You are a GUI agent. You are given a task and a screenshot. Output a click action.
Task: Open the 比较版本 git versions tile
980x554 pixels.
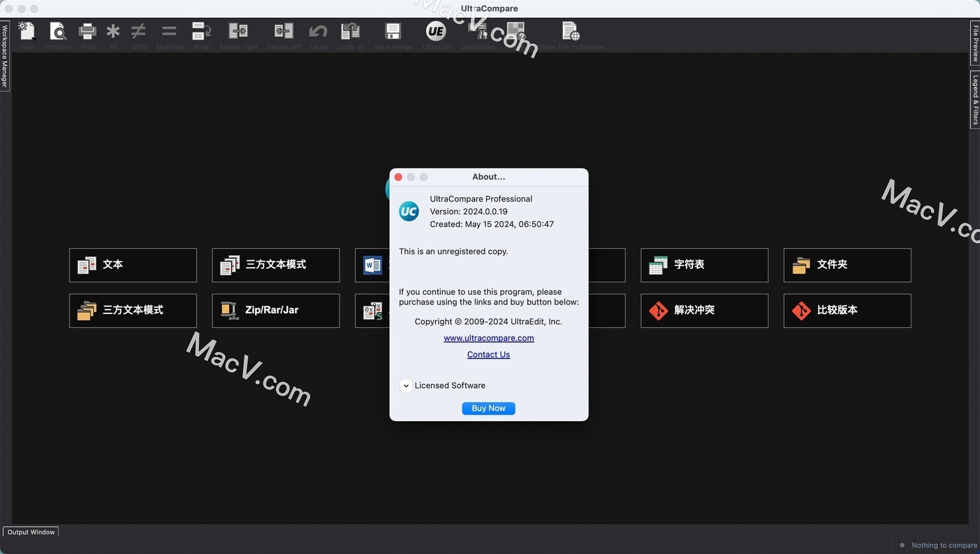coord(847,310)
